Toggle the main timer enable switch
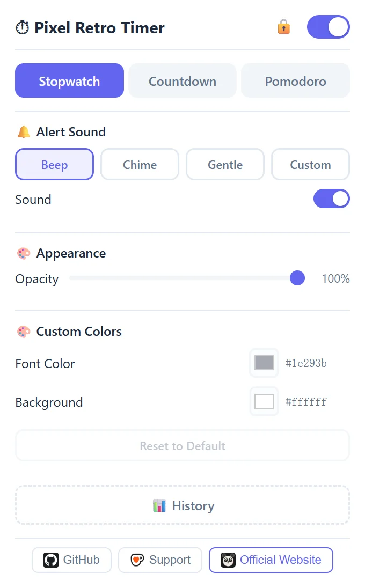 point(328,27)
